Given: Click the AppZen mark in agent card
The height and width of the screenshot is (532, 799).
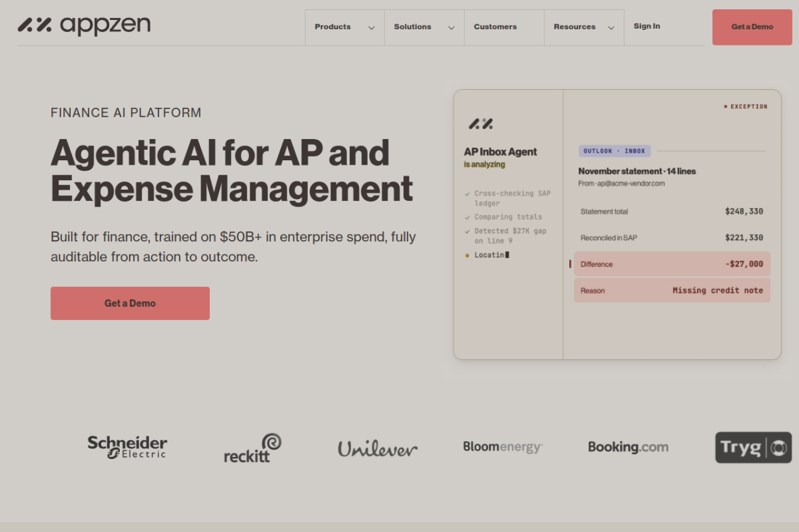Looking at the screenshot, I should 481,123.
